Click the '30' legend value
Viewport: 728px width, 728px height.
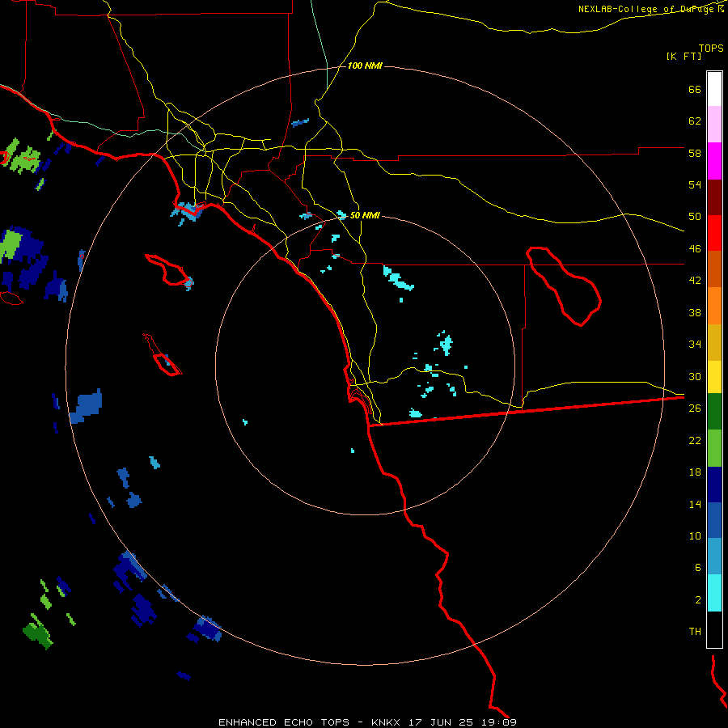(695, 376)
